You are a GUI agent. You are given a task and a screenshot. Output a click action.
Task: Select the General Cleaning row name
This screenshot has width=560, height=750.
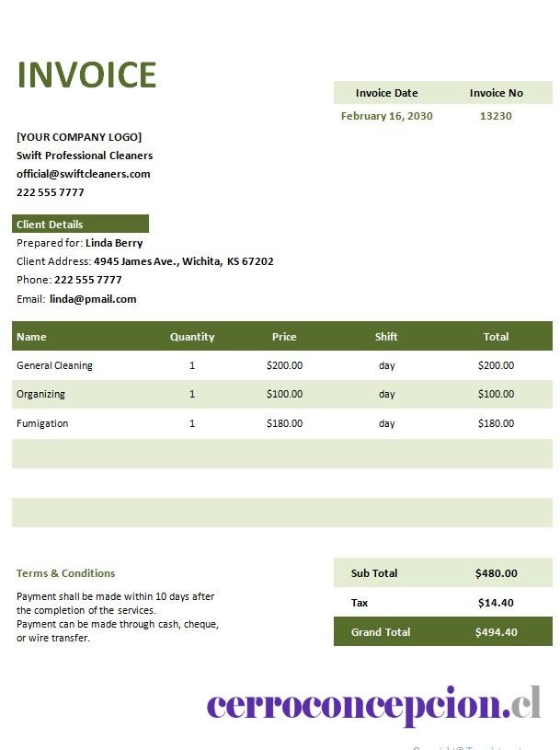point(54,365)
